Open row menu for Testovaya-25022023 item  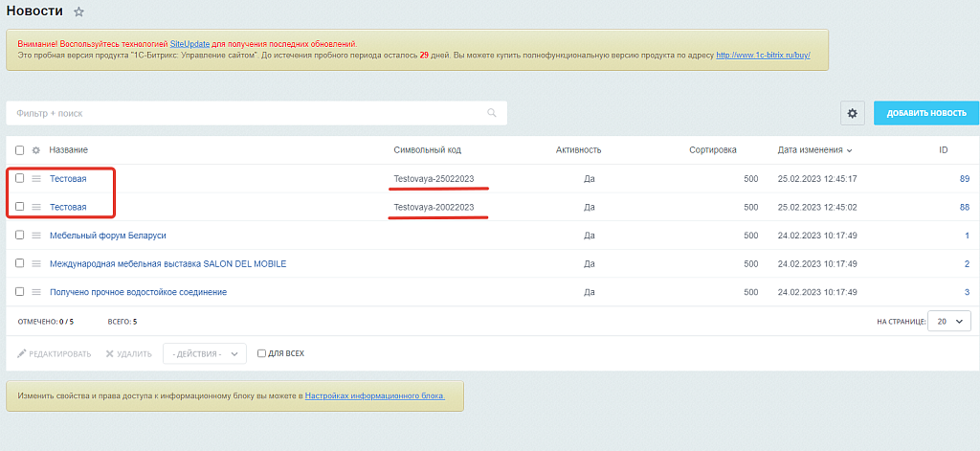coord(36,178)
